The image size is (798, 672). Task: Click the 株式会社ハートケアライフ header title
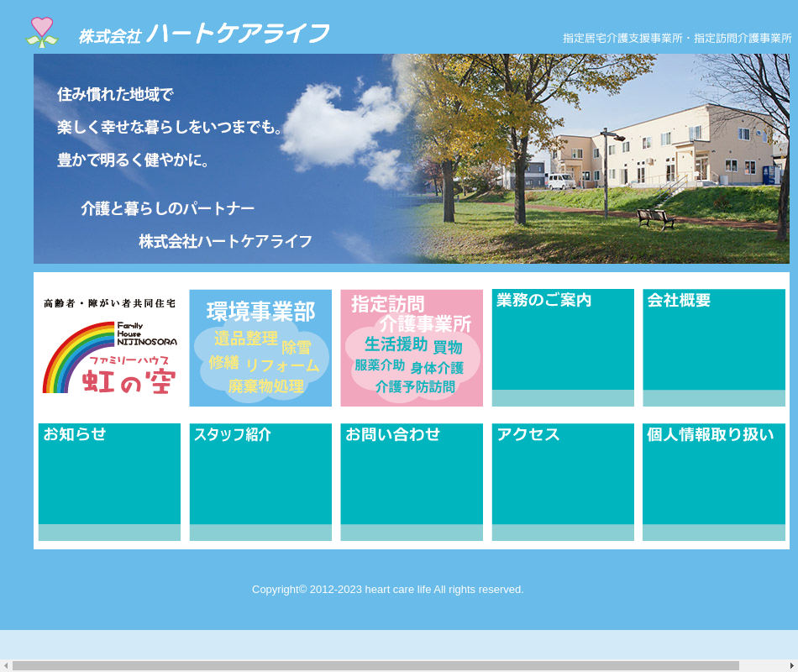(x=204, y=34)
